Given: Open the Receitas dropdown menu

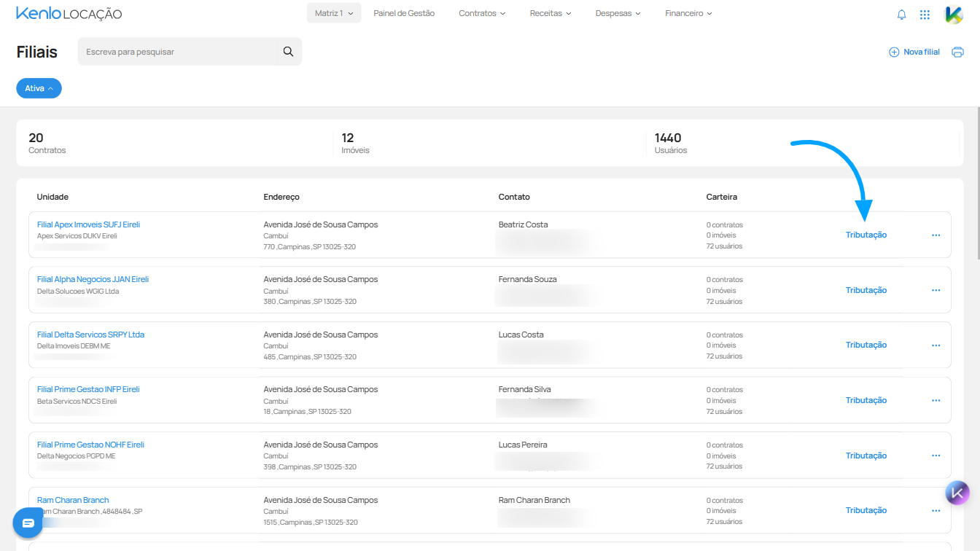Looking at the screenshot, I should tap(551, 13).
